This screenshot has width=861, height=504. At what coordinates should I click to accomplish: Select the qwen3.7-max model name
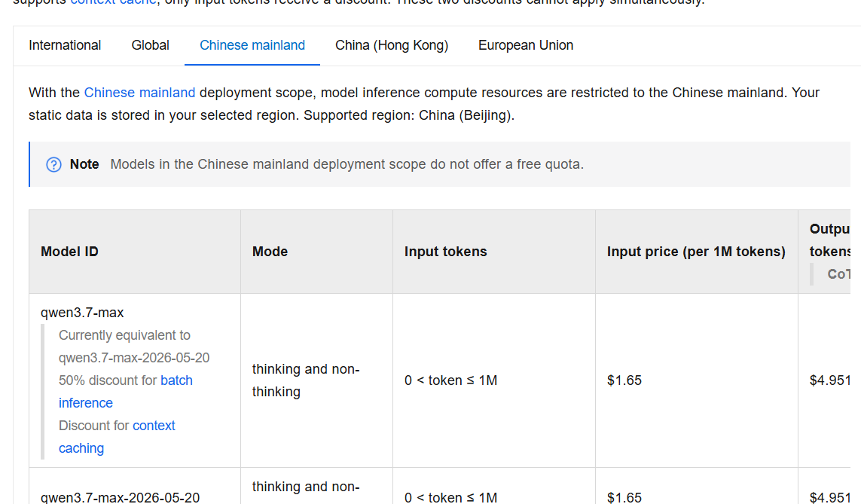click(x=82, y=313)
